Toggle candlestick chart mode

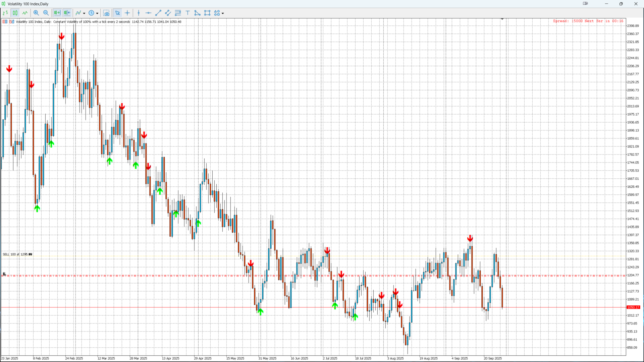15,13
